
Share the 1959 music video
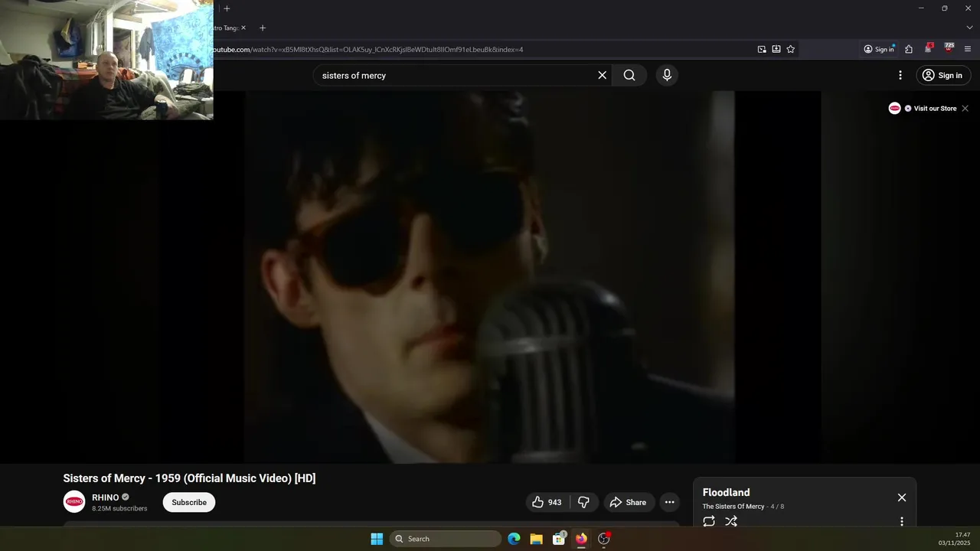click(628, 502)
